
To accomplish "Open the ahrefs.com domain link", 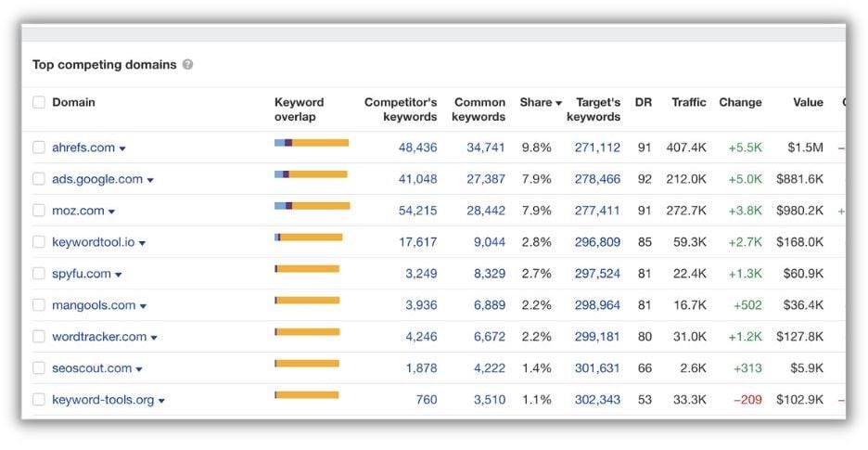I will click(x=83, y=148).
